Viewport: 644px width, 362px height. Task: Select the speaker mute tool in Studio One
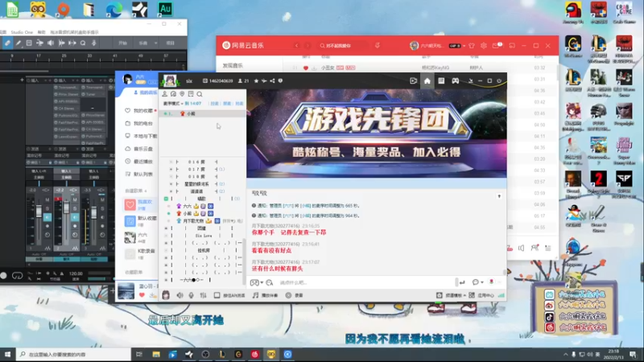pos(51,43)
